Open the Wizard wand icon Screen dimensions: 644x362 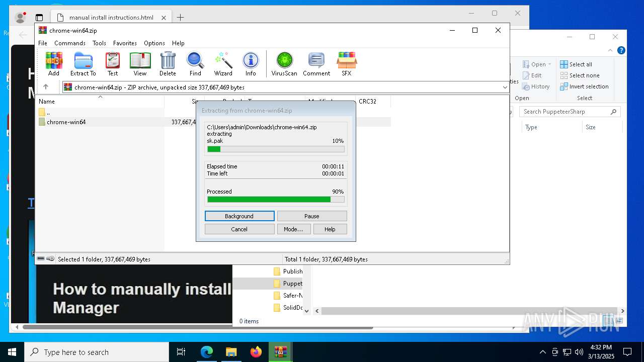(x=223, y=64)
